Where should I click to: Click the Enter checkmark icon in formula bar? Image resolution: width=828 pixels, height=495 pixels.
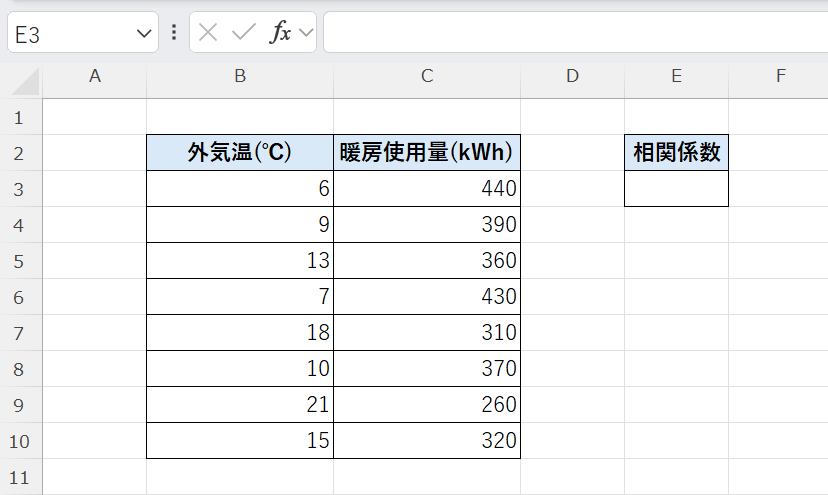tap(243, 32)
